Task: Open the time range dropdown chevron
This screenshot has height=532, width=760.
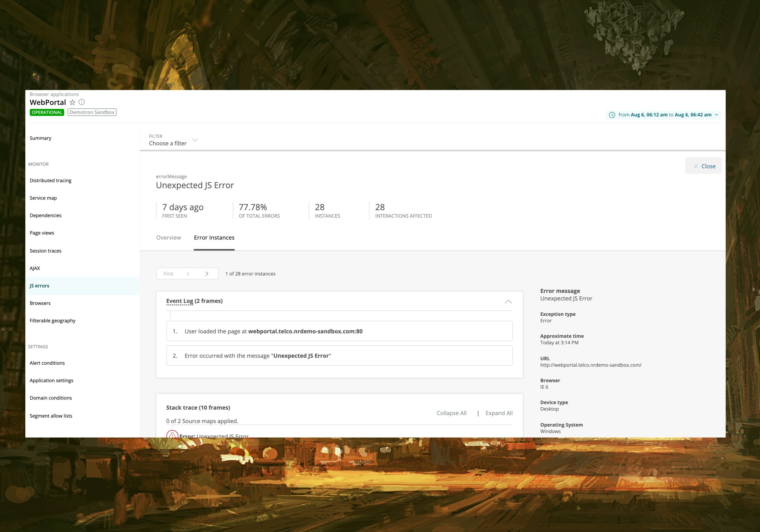Action: (x=716, y=115)
